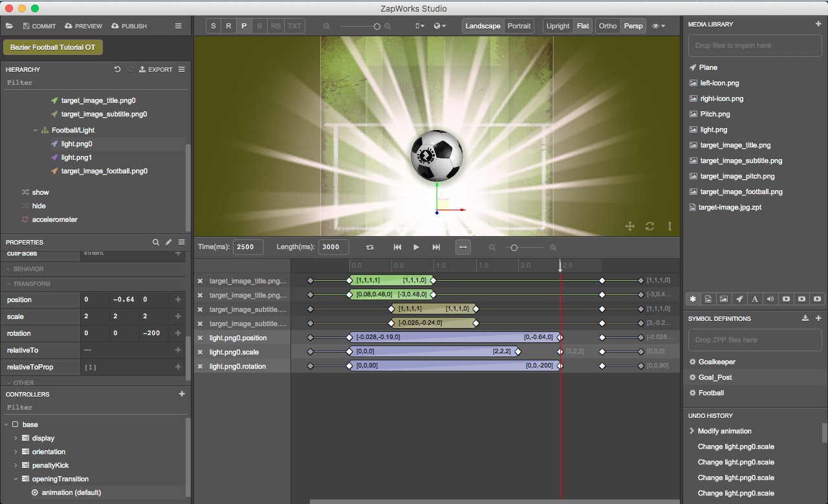Viewport: 828px width, 504px height.
Task: Switch to Landscape mode
Action: 483,26
